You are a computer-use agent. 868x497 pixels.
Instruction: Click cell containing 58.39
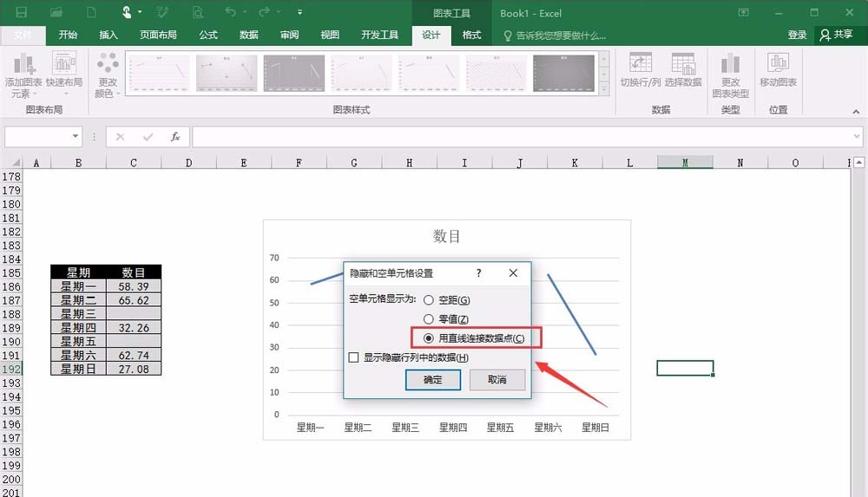[x=134, y=286]
